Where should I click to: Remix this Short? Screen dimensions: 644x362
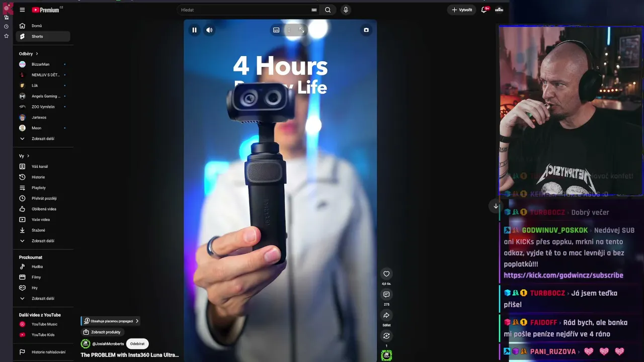click(386, 336)
